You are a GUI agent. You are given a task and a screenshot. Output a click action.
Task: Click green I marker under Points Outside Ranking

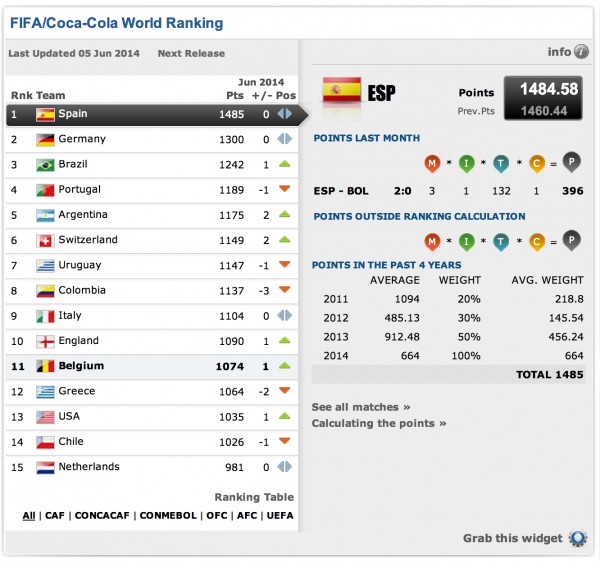(x=466, y=241)
